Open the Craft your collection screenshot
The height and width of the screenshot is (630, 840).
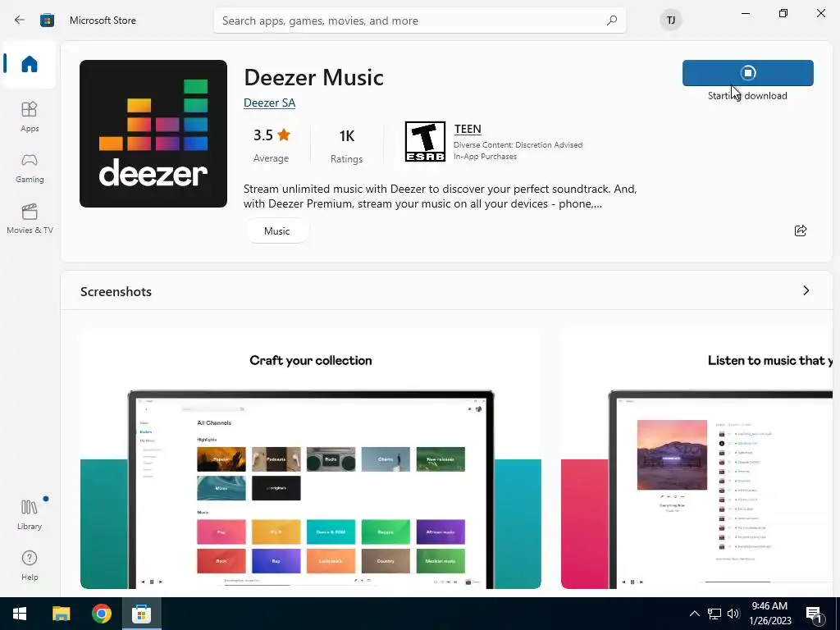(311, 459)
